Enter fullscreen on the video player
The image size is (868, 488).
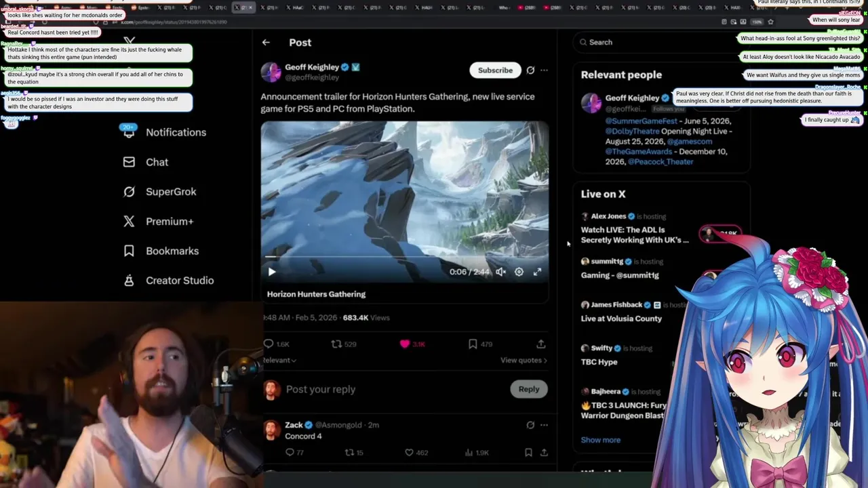click(537, 272)
